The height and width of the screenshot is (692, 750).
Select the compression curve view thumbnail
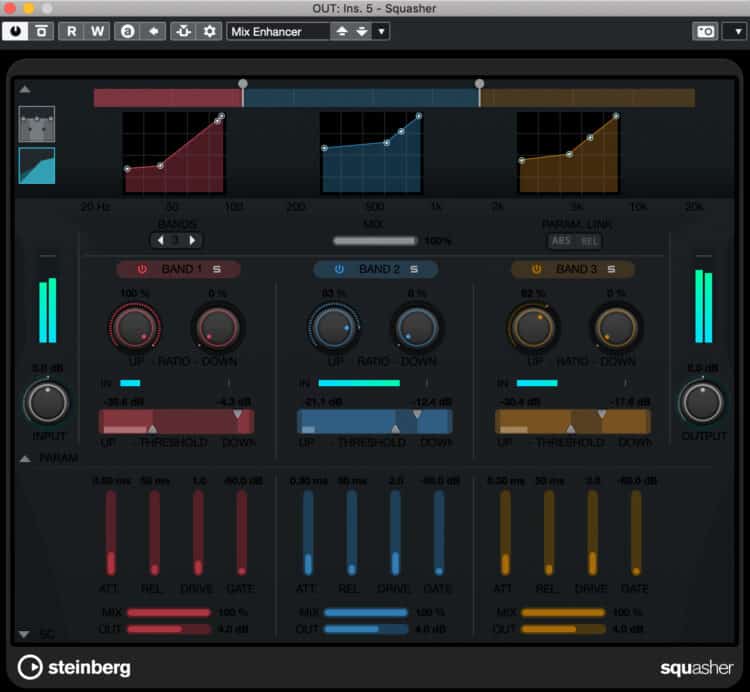coord(37,165)
